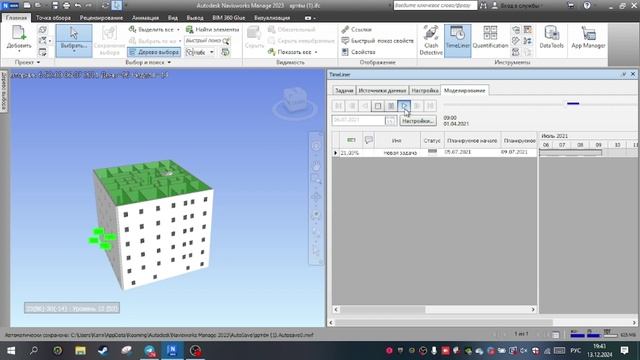Open the Анимация ribbon tab
This screenshot has height=360, width=640.
(145, 18)
